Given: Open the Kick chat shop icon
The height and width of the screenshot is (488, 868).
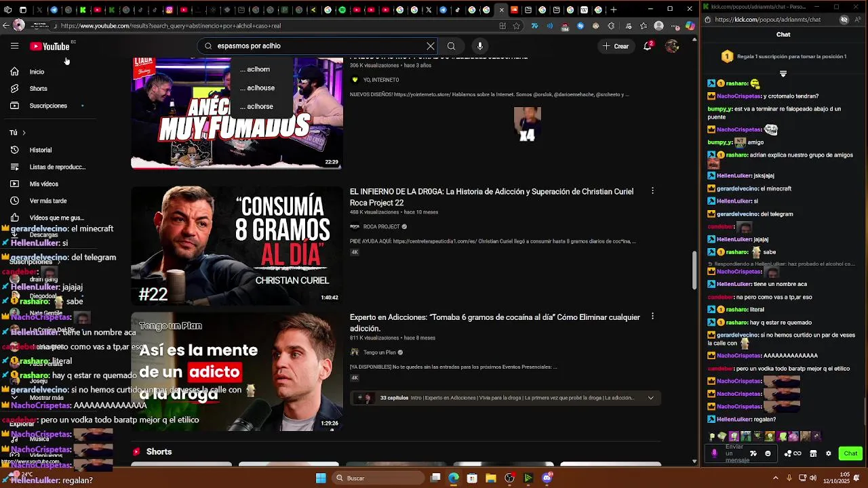Looking at the screenshot, I should tap(813, 453).
